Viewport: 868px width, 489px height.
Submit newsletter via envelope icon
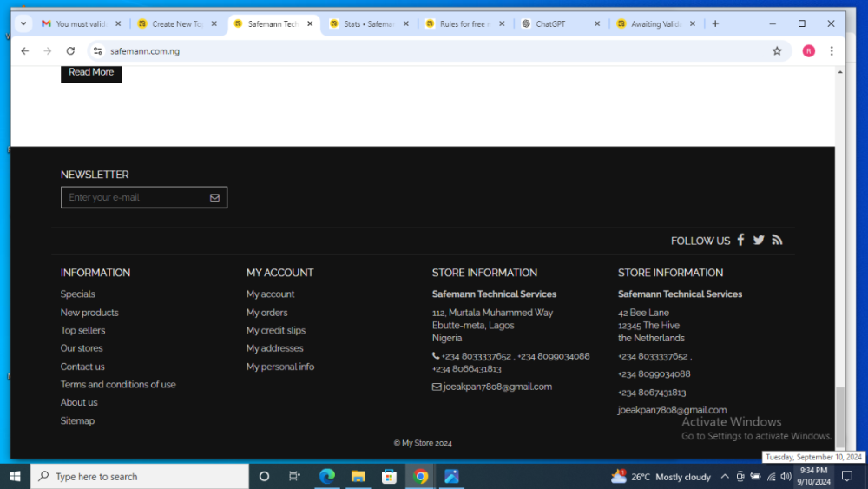coord(214,198)
